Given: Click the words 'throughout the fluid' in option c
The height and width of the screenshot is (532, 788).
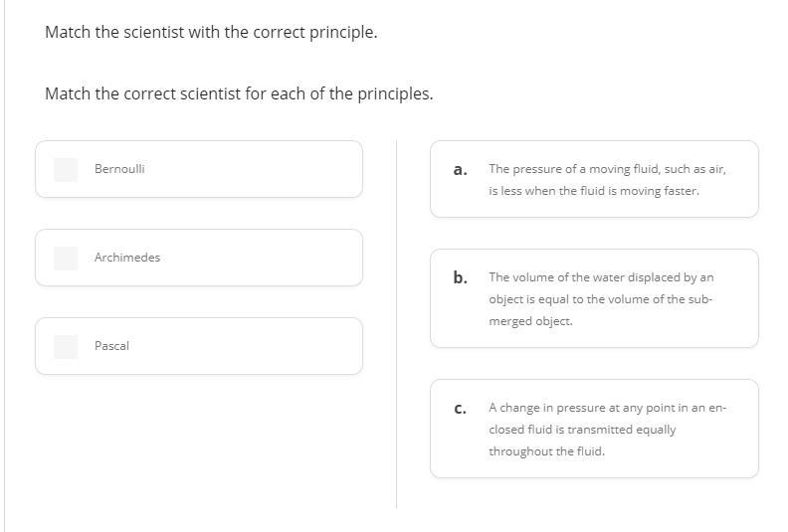Looking at the screenshot, I should click(547, 451).
